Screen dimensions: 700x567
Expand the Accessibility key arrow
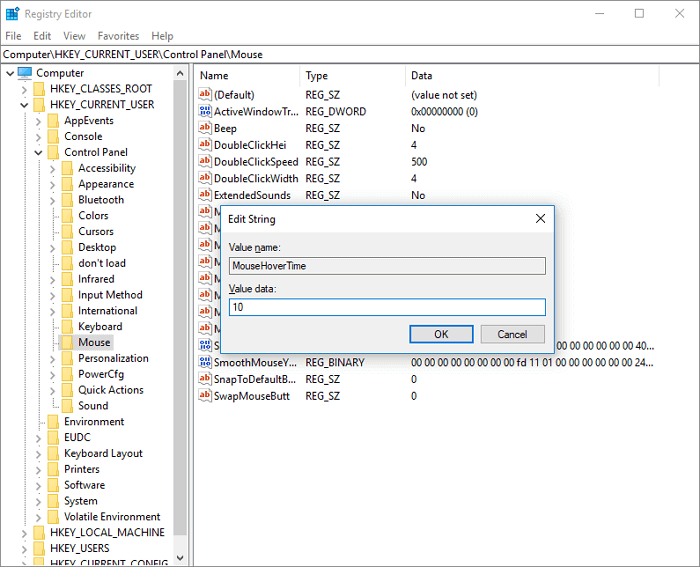tap(52, 169)
